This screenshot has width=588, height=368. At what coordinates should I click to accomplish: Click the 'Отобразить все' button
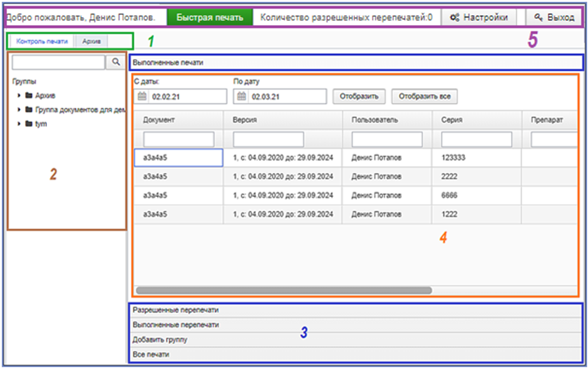pos(425,96)
